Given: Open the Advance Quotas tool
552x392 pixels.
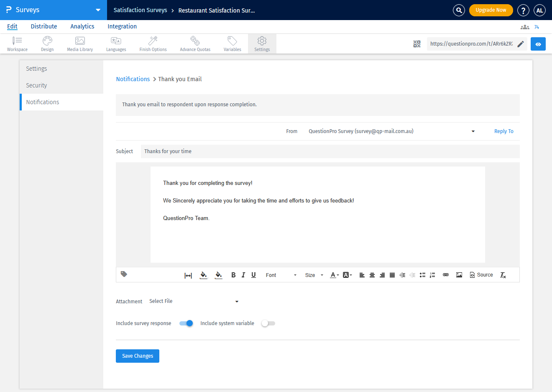Looking at the screenshot, I should tap(195, 44).
